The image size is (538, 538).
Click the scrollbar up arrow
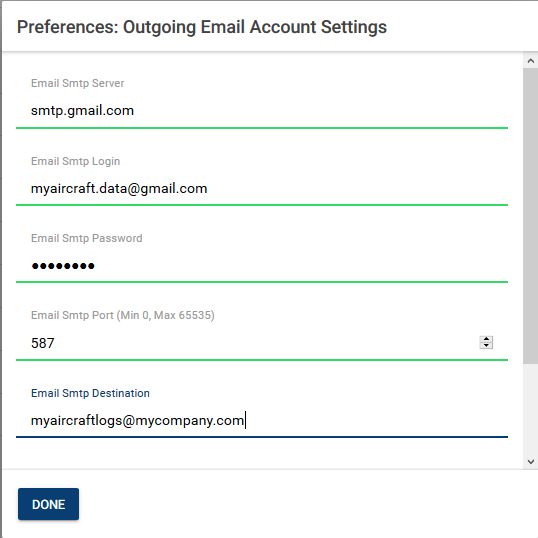point(530,61)
